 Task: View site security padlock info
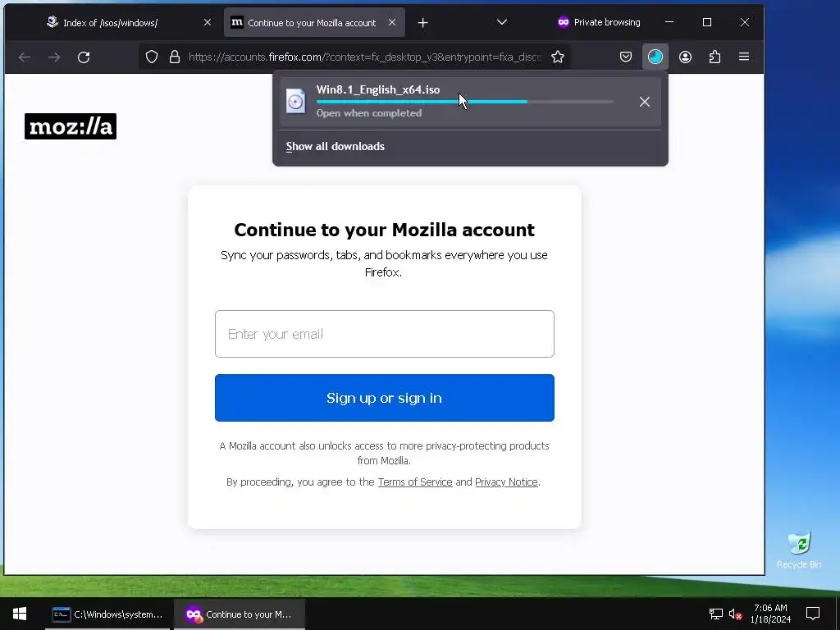(x=175, y=57)
